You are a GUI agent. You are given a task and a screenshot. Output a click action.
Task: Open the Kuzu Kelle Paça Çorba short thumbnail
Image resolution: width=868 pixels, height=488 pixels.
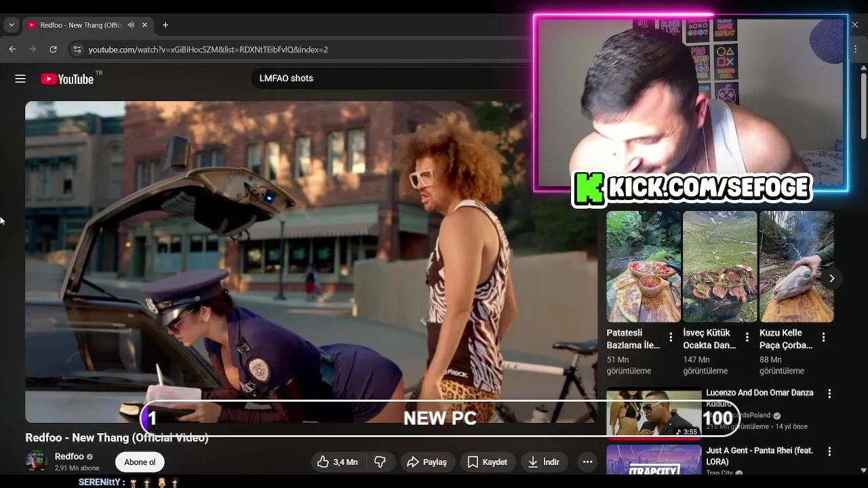pos(796,266)
